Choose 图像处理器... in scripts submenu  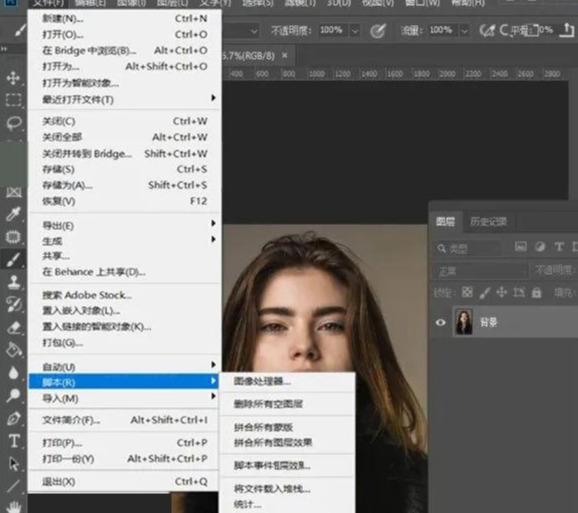287,381
